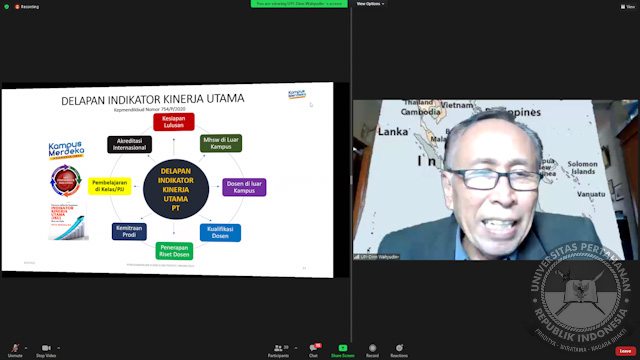The height and width of the screenshot is (360, 640).
Task: Click the red Leave button
Action: 625,351
